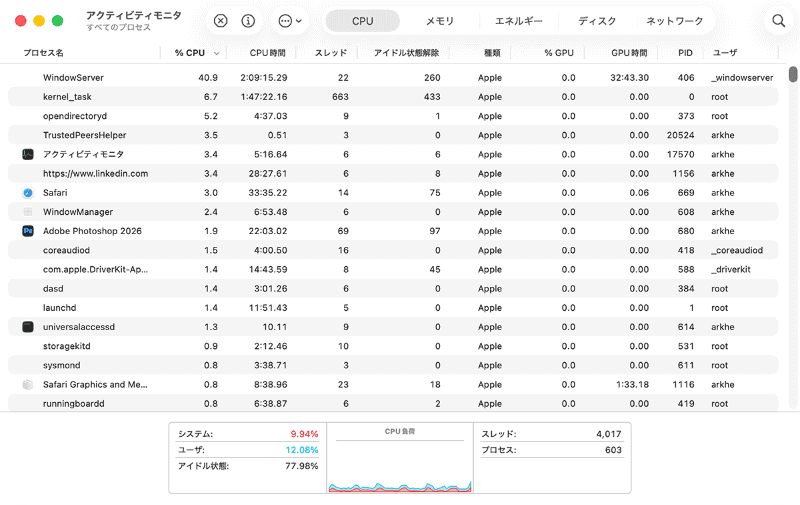The height and width of the screenshot is (505, 800).
Task: Click the CPU負荷 graph
Action: (x=400, y=458)
